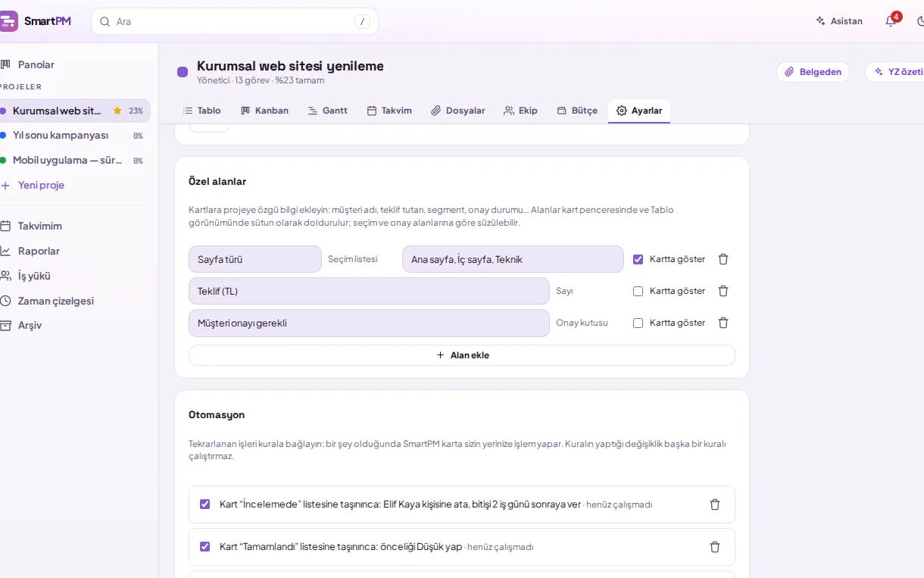This screenshot has width=924, height=578.
Task: Open the Mobil uygulama project
Action: click(x=75, y=161)
